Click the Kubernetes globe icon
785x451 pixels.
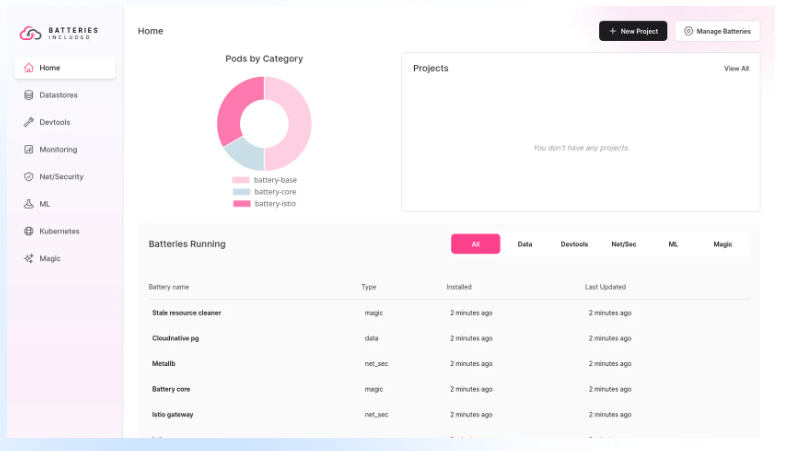pyautogui.click(x=29, y=231)
